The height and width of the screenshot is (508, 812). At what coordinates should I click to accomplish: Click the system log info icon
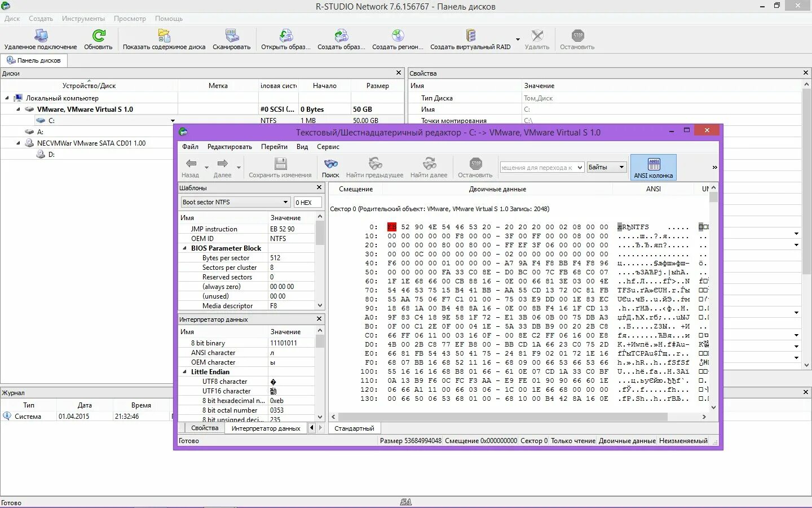click(x=7, y=416)
